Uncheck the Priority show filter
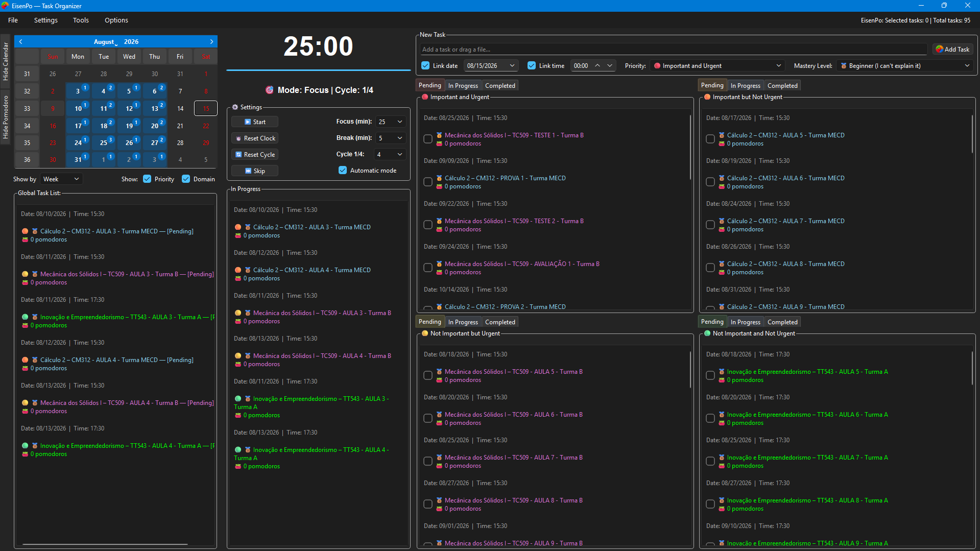980x551 pixels. click(x=147, y=179)
